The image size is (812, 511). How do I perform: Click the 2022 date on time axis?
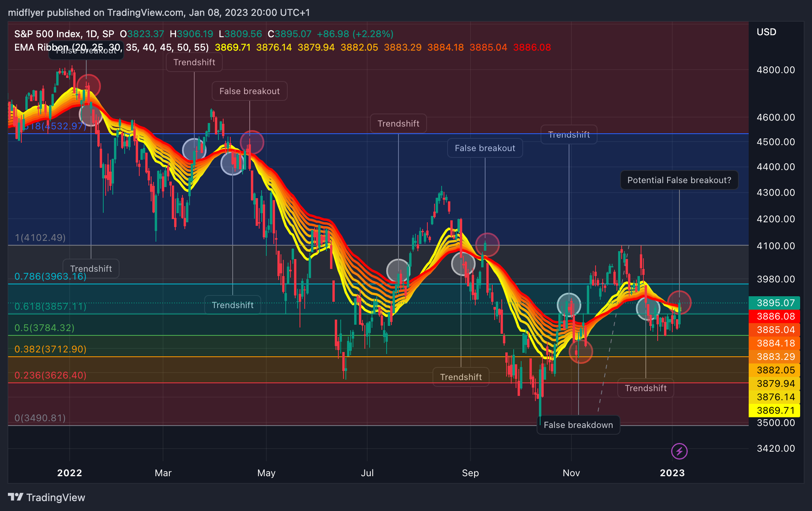(70, 473)
